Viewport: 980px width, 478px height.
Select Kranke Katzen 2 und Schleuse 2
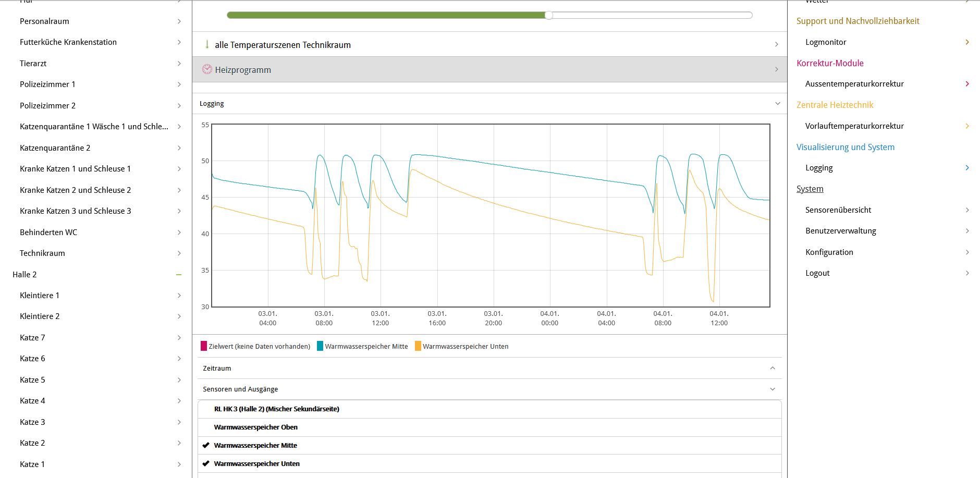point(75,190)
